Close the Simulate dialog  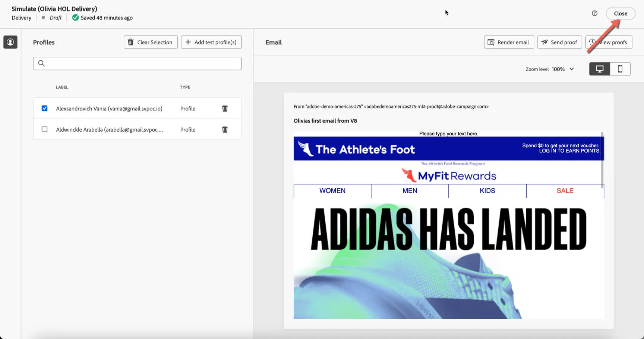(x=621, y=13)
